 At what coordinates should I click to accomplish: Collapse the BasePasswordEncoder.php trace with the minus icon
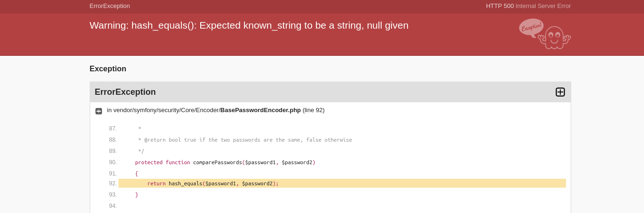click(99, 111)
